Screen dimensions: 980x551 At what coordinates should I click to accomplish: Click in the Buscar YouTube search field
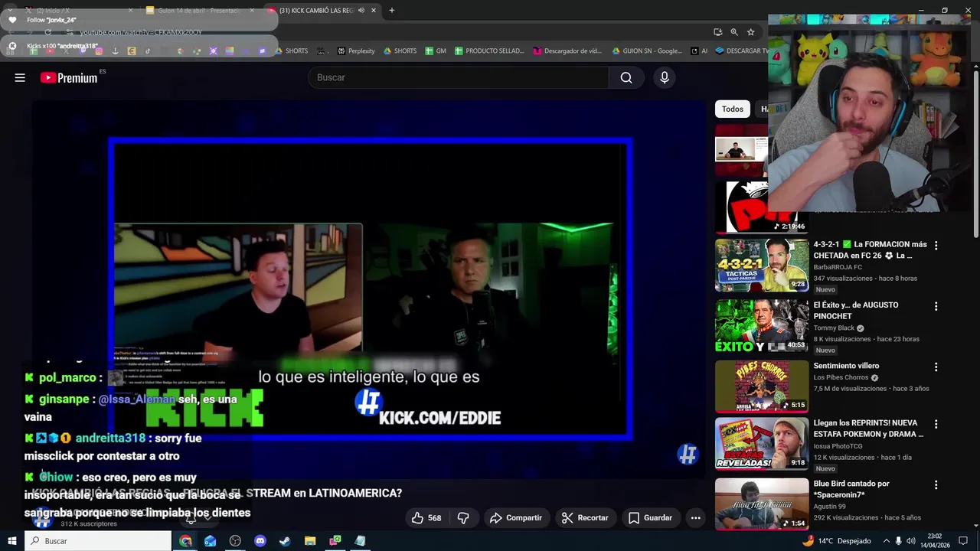458,77
